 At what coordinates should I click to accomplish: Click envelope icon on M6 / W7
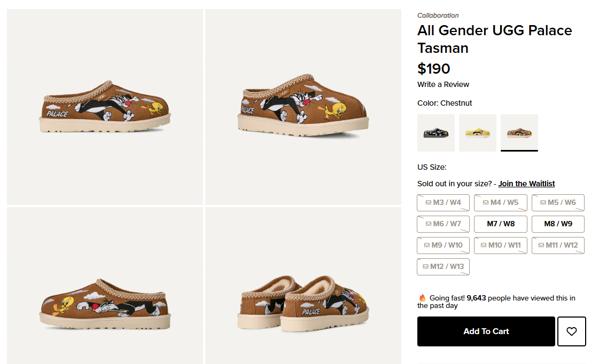429,224
